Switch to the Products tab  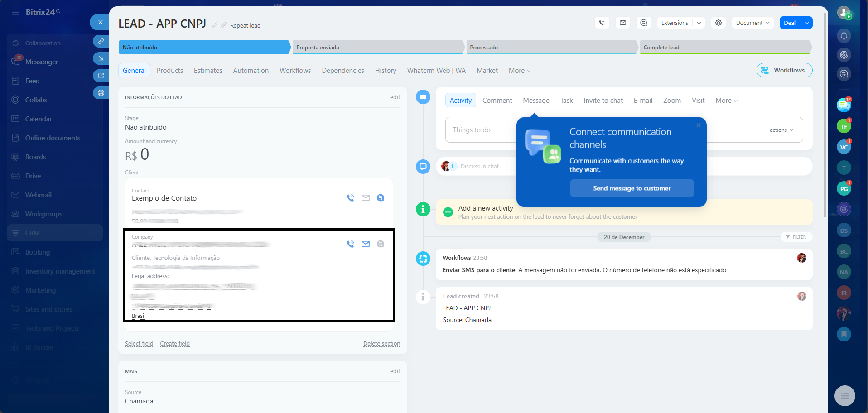click(170, 71)
